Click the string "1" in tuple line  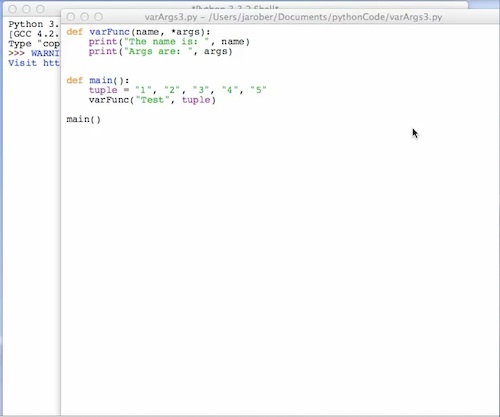(143, 90)
